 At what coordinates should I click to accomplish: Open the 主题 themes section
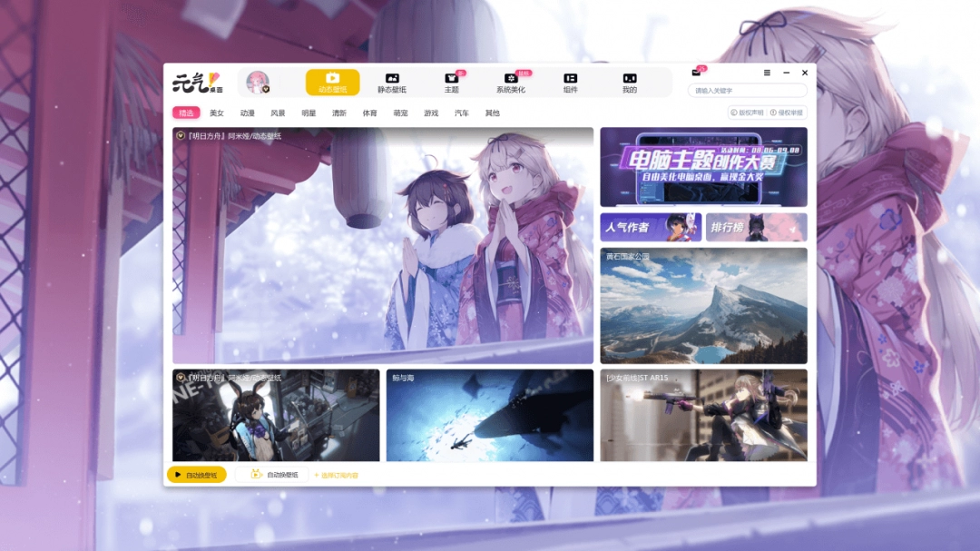pyautogui.click(x=451, y=83)
